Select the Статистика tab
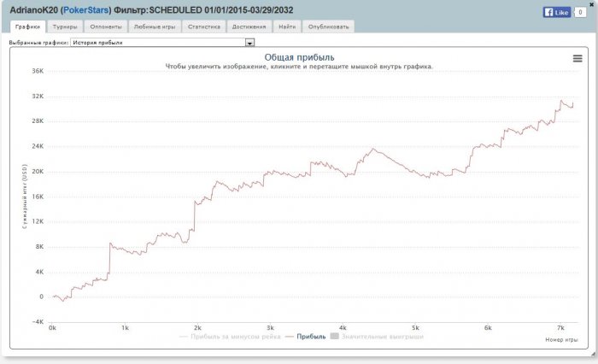Image resolution: width=598 pixels, height=364 pixels. click(x=204, y=26)
